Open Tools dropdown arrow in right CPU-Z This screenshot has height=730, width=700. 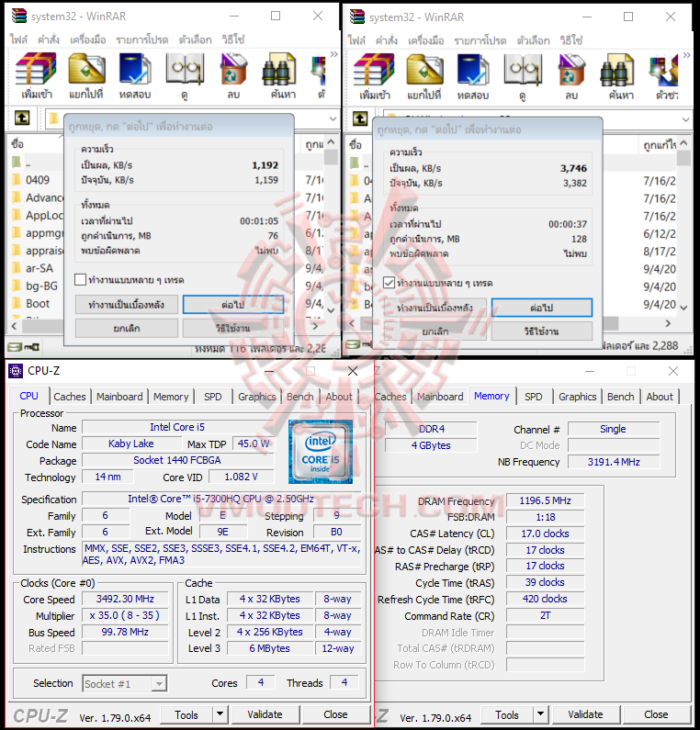click(x=540, y=713)
